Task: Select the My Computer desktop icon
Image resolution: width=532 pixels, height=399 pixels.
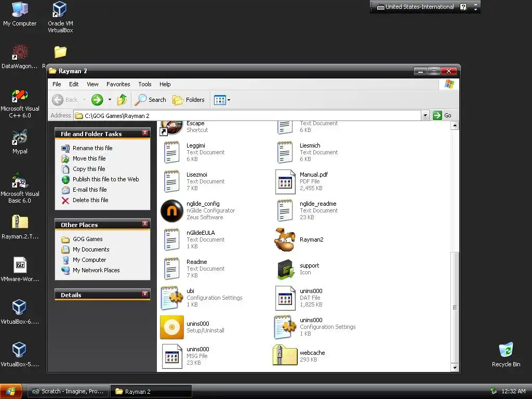Action: click(x=20, y=14)
